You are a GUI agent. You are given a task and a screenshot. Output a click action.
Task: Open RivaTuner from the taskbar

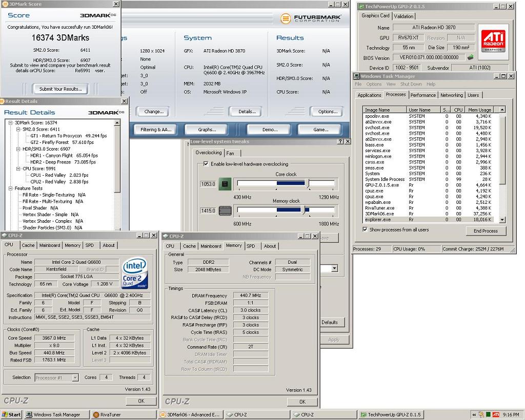(123, 415)
